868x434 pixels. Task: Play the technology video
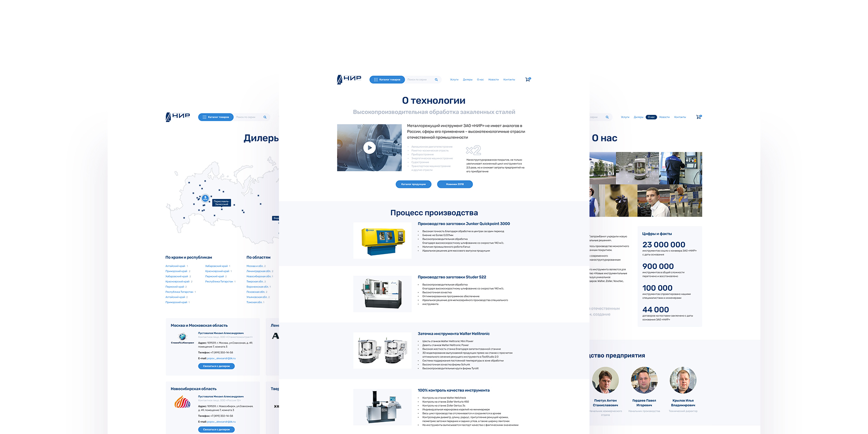coord(369,147)
